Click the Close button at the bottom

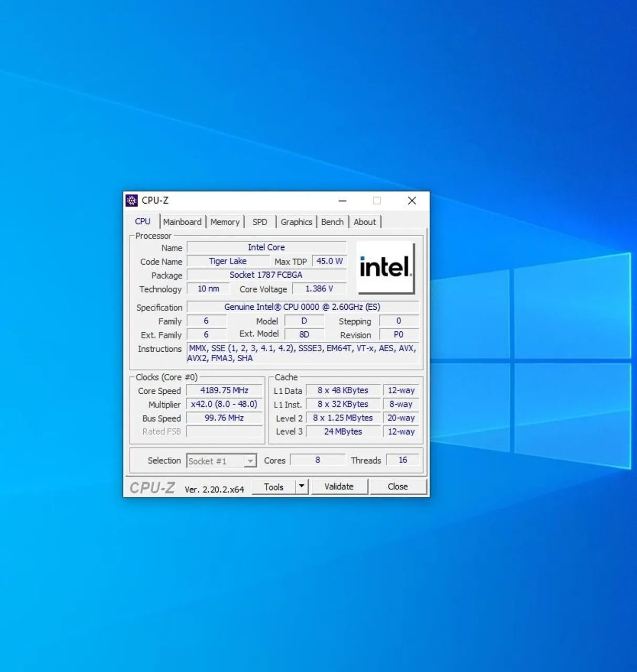(398, 487)
